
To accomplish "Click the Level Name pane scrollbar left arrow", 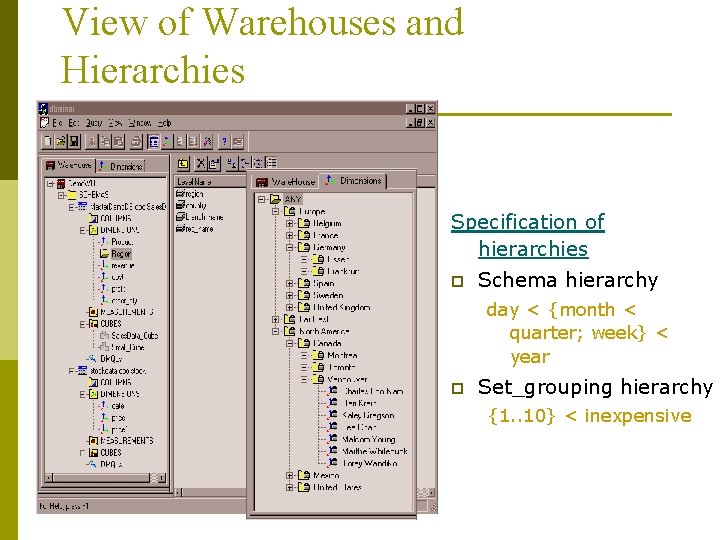I will [x=179, y=493].
